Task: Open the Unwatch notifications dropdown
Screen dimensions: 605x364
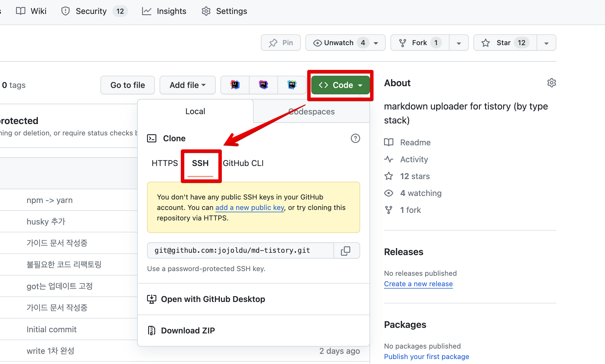Action: pyautogui.click(x=345, y=43)
